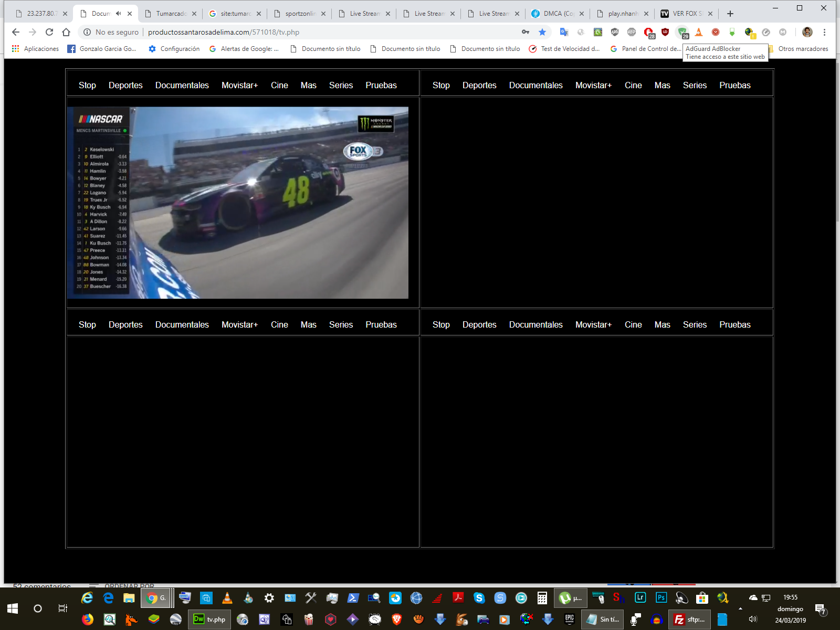Image resolution: width=840 pixels, height=630 pixels.
Task: Open Photoshop from the taskbar
Action: [661, 597]
